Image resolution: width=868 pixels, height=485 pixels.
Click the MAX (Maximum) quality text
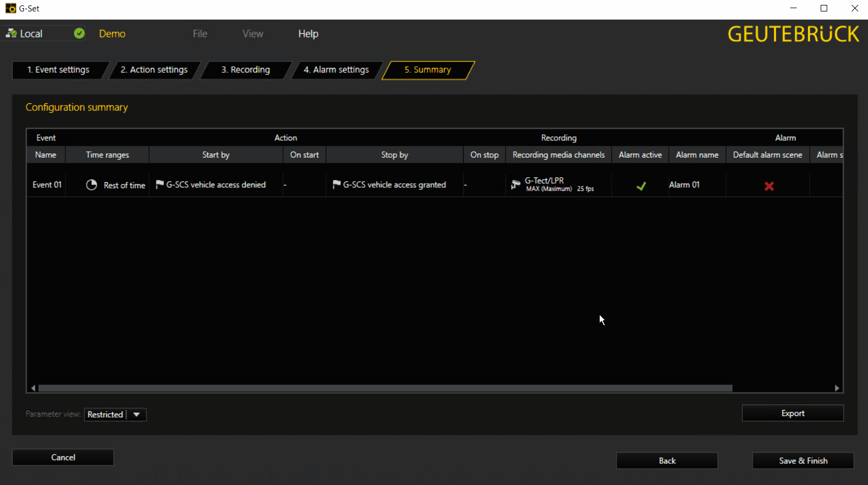coord(549,189)
